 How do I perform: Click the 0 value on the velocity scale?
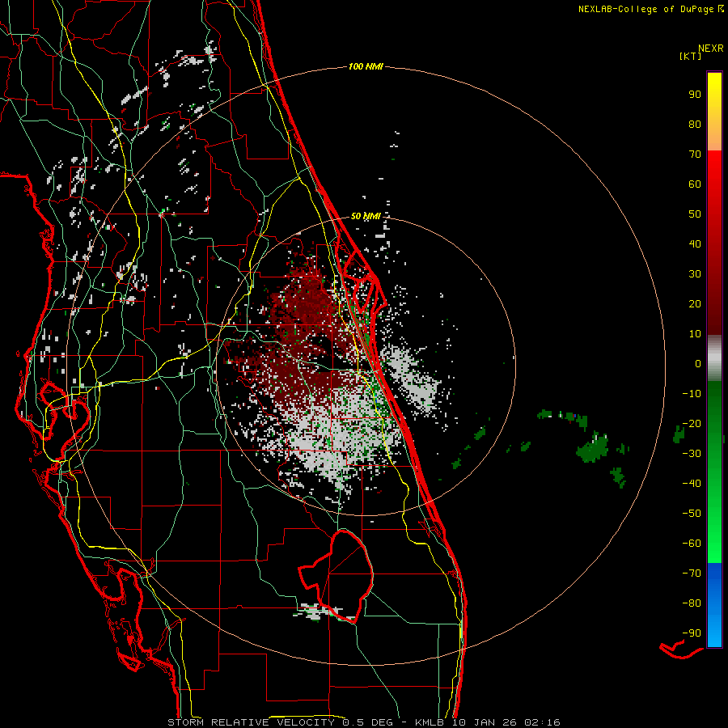point(698,364)
